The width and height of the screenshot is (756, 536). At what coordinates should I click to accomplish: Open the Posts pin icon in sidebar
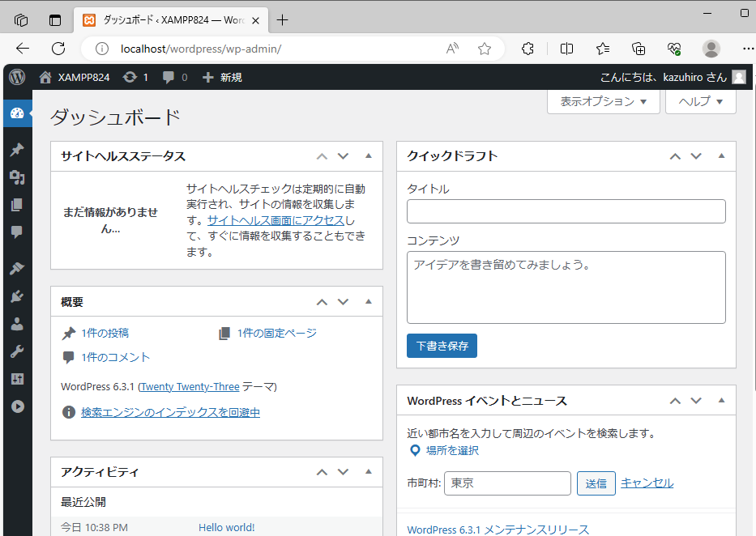(x=16, y=150)
